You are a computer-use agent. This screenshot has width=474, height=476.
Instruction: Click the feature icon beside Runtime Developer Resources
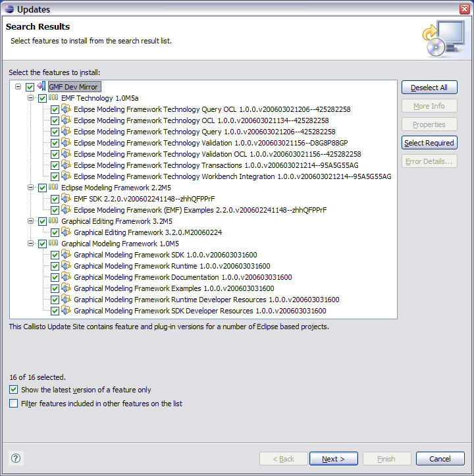click(x=66, y=300)
